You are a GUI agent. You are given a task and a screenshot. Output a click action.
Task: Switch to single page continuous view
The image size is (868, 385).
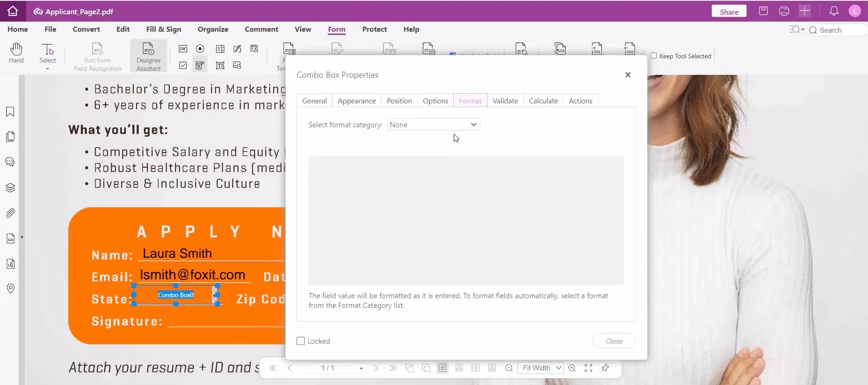point(459,368)
